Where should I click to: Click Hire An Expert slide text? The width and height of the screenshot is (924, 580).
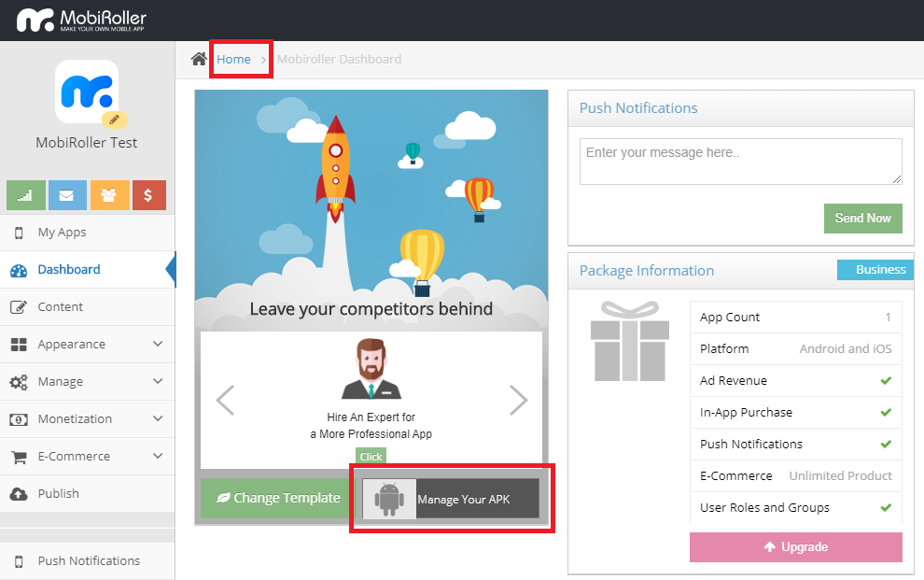(x=371, y=426)
